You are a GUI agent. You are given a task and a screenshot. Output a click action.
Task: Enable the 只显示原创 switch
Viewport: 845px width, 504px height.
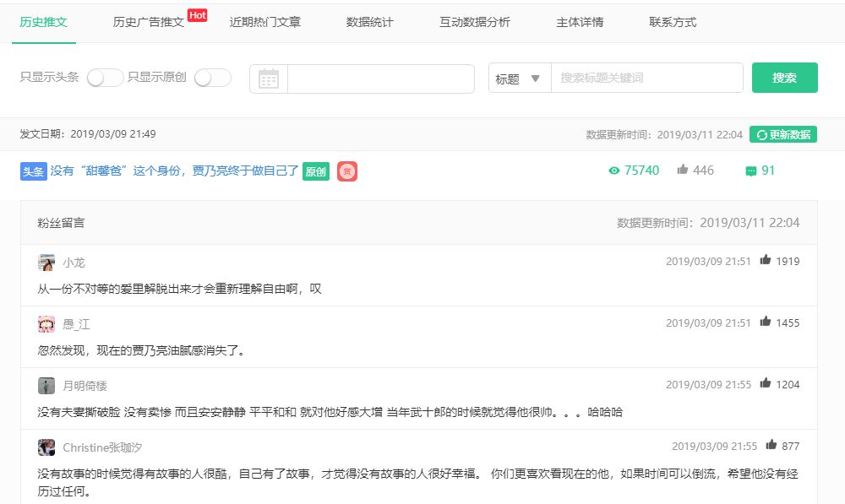[212, 78]
